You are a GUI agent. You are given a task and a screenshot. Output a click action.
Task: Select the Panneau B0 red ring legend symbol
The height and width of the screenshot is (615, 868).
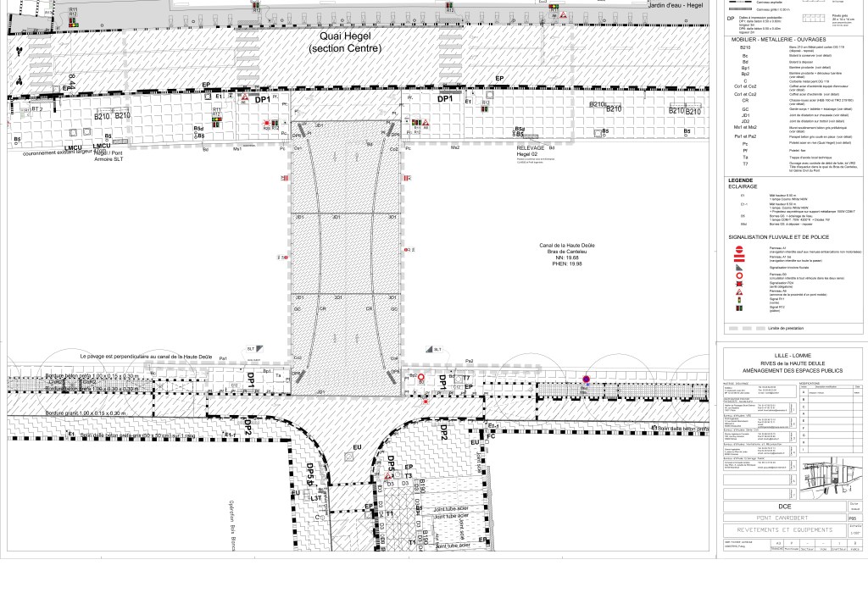pyautogui.click(x=739, y=276)
